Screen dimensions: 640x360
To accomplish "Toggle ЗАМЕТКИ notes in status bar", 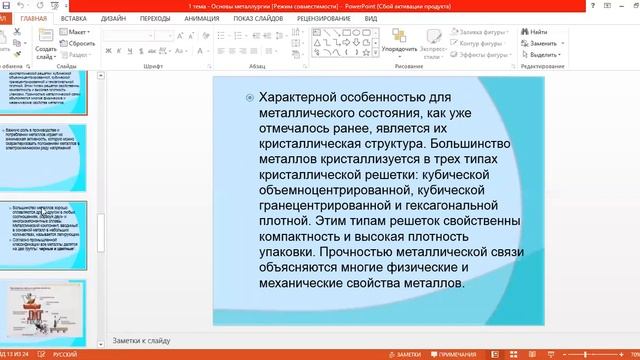I will tap(405, 354).
